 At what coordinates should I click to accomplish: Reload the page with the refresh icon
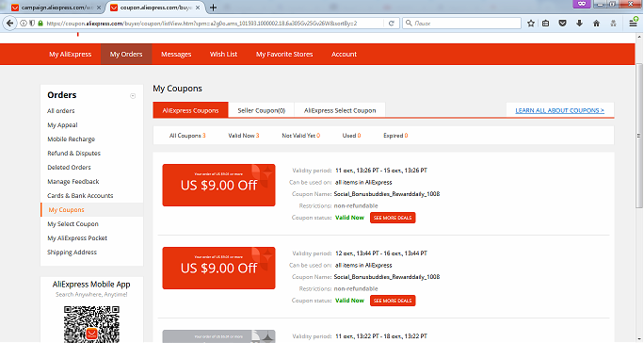click(391, 24)
